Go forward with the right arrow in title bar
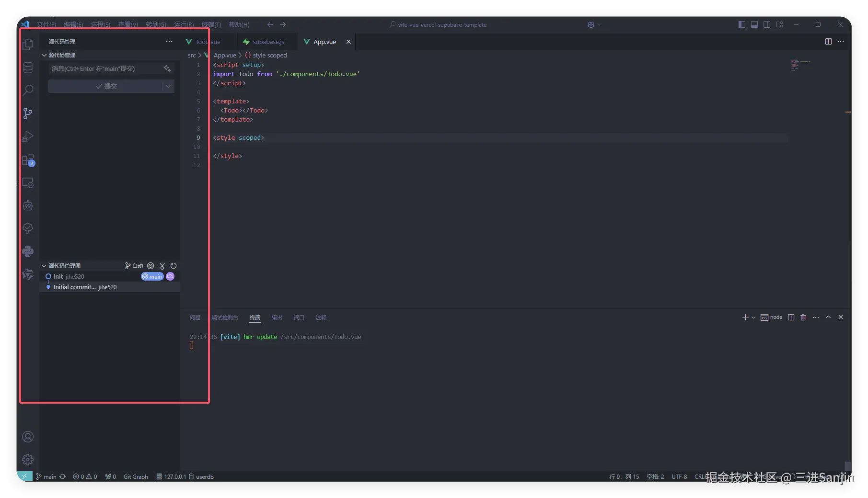 [283, 24]
